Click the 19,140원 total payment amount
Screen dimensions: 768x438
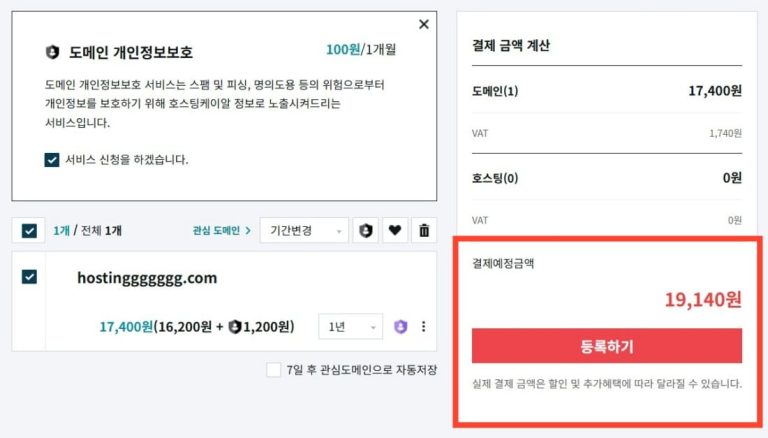point(702,299)
